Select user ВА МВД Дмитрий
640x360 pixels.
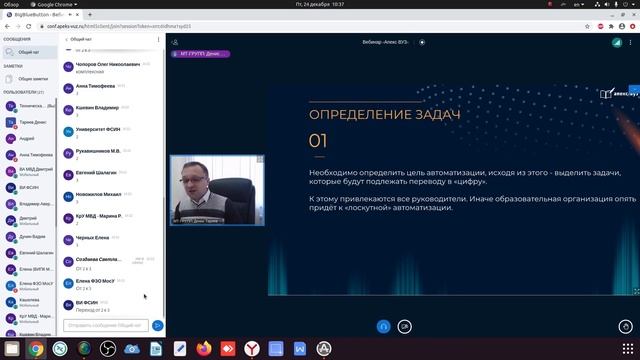click(29, 171)
